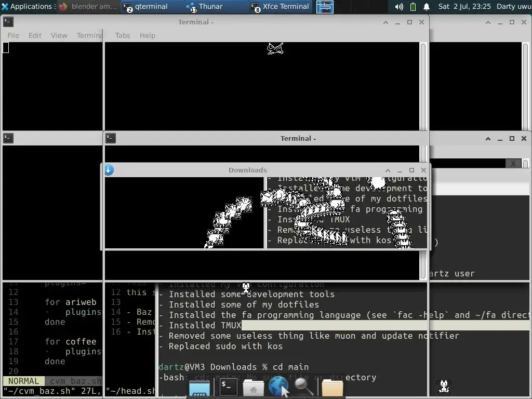
Task: Switch to the Firefox 'blender am...' task button
Action: 88,6
